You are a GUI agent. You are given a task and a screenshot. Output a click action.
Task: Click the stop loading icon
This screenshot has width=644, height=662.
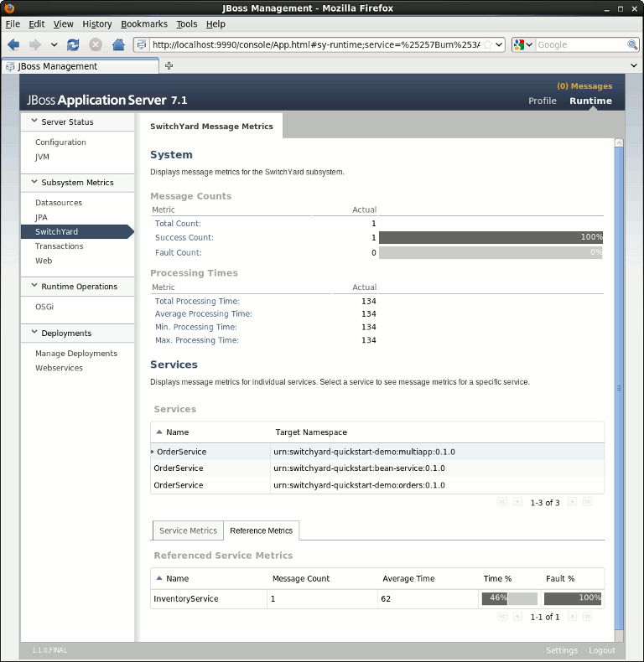96,44
